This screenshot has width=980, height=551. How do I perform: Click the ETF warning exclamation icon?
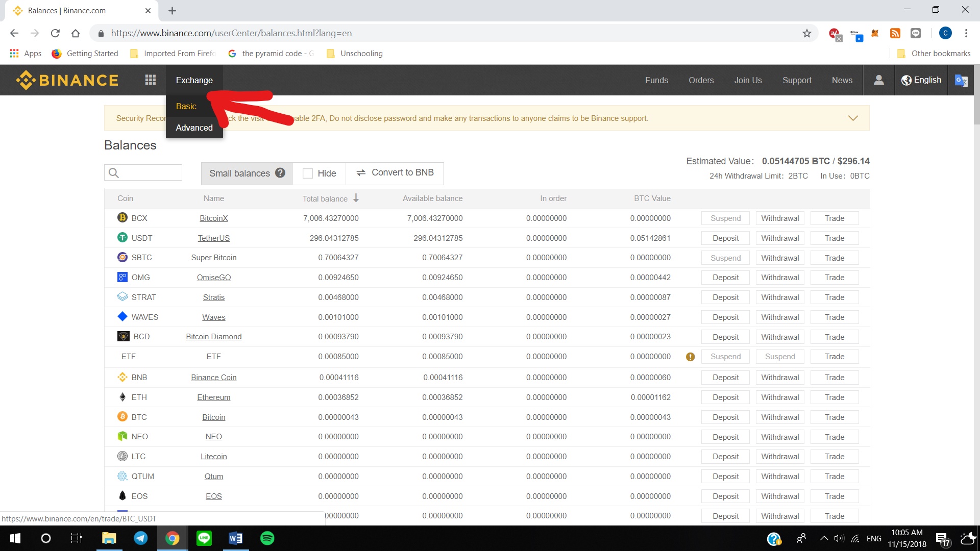690,357
